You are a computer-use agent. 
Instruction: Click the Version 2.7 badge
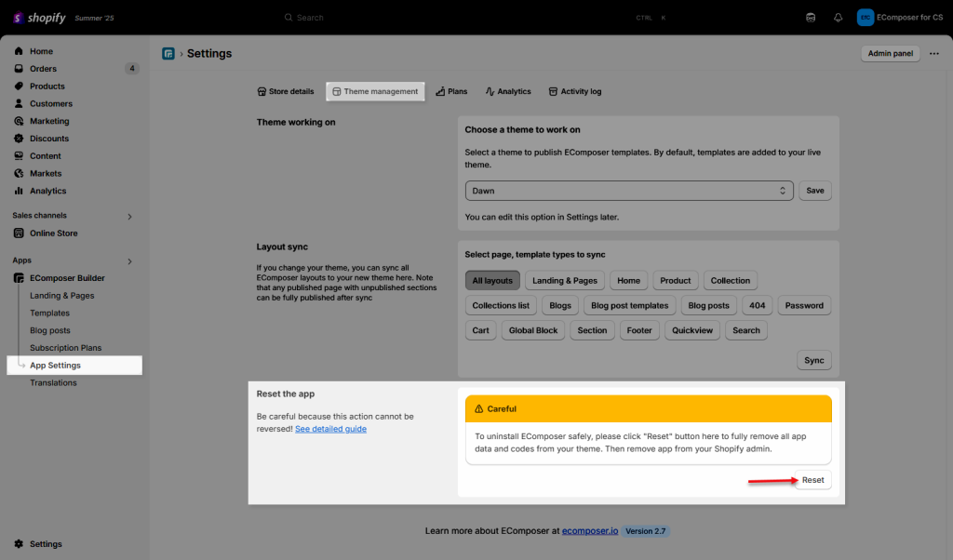pyautogui.click(x=646, y=531)
